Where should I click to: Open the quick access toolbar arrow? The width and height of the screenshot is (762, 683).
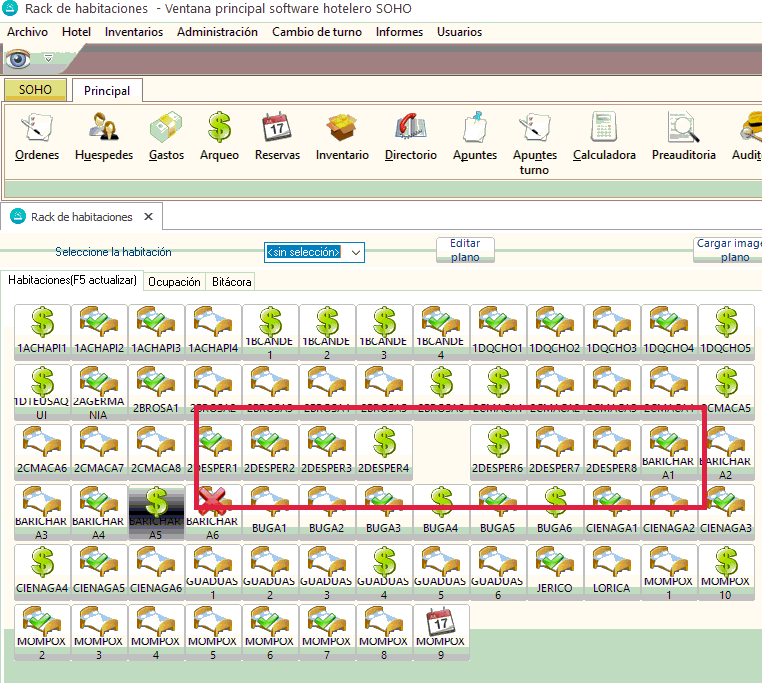(x=48, y=59)
